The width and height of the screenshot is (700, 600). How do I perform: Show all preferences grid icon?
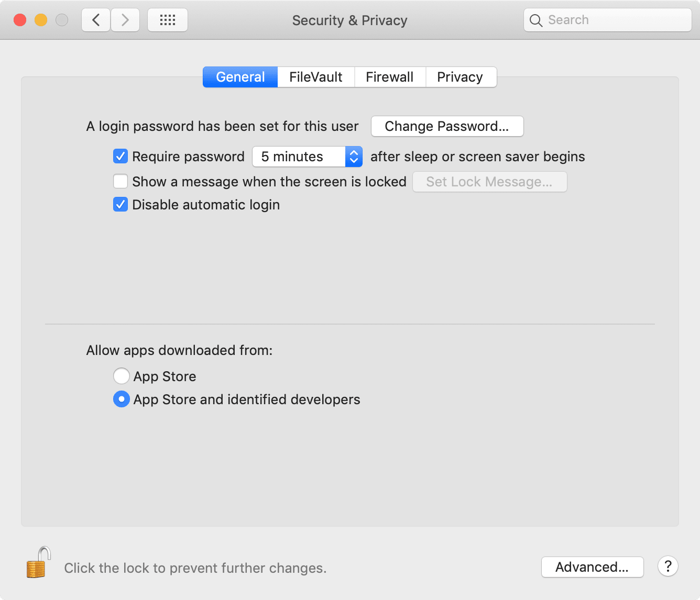coord(168,20)
